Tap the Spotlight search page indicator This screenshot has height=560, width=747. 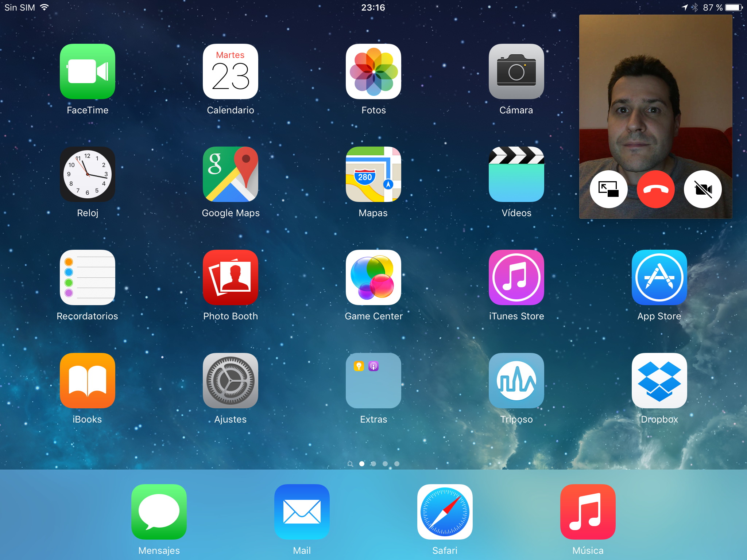click(350, 464)
